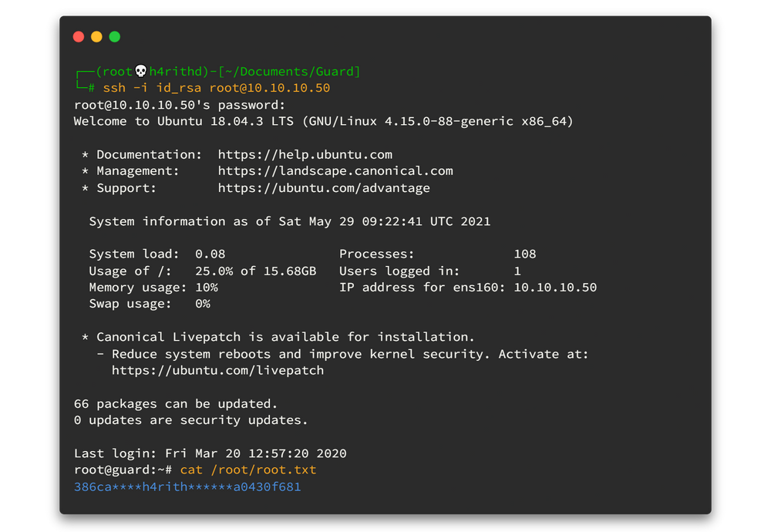
Task: Select the blue root flag hash output
Action: [x=187, y=487]
